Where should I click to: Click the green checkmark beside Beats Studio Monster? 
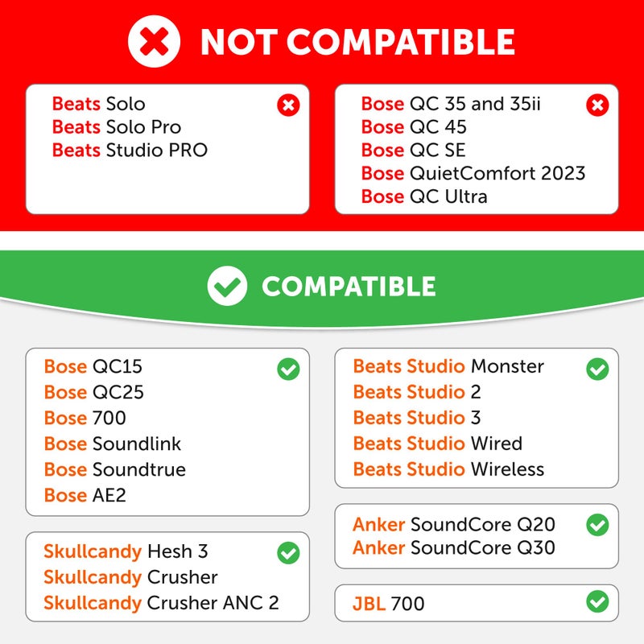[x=597, y=369]
